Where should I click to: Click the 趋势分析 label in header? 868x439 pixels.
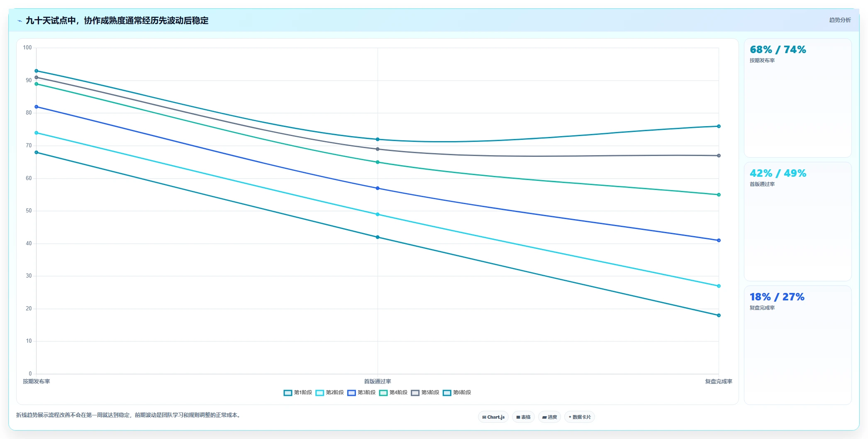(840, 20)
